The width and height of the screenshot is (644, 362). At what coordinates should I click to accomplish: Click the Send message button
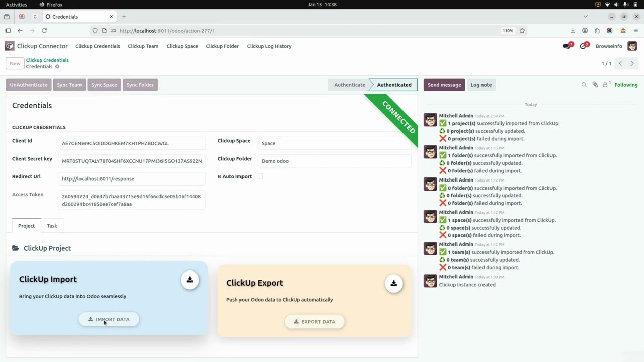pos(444,85)
